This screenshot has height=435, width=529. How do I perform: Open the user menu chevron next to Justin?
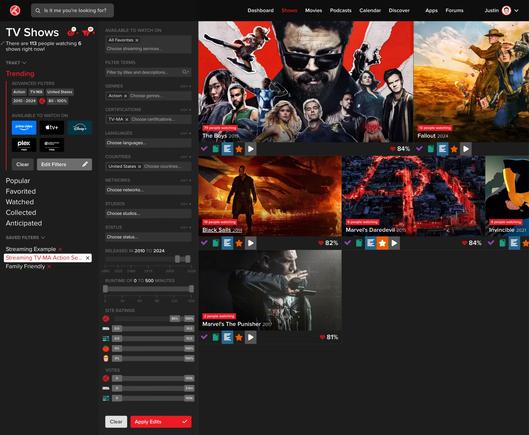click(516, 10)
